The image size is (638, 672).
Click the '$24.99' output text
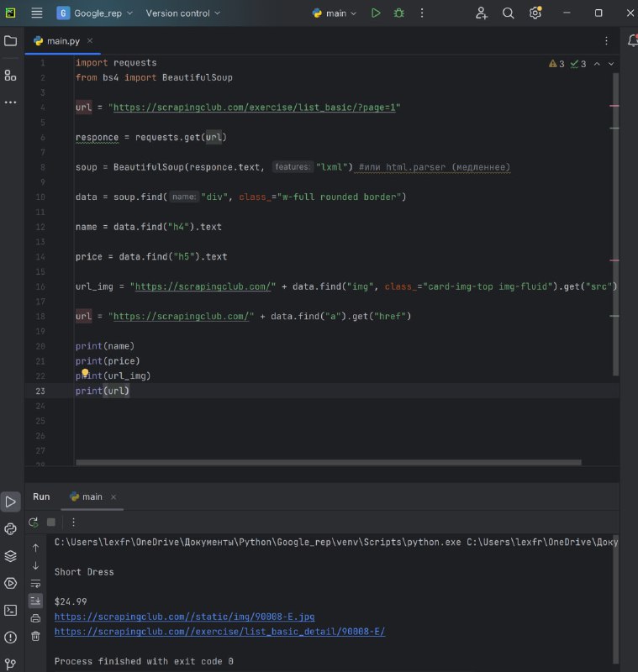click(x=71, y=601)
